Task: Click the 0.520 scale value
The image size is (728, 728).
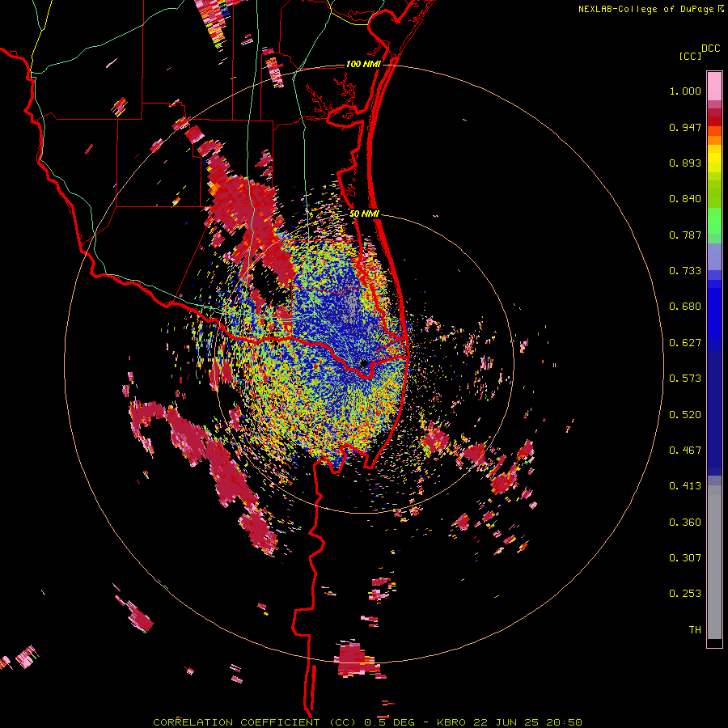Action: pyautogui.click(x=685, y=415)
